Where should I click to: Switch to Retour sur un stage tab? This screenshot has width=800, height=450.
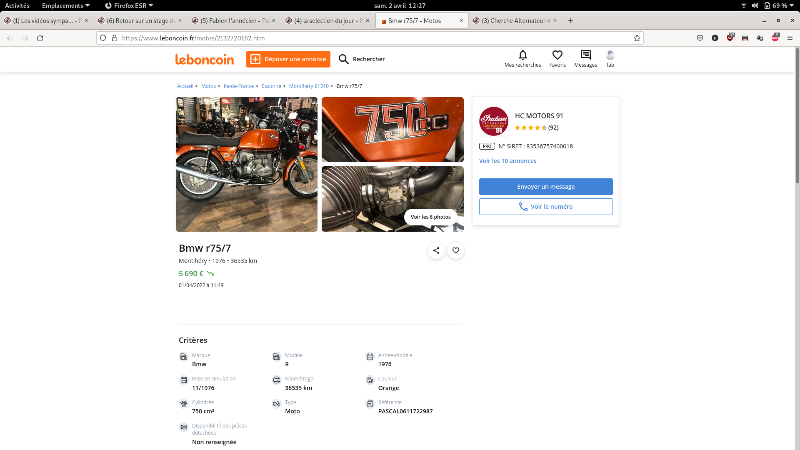139,20
